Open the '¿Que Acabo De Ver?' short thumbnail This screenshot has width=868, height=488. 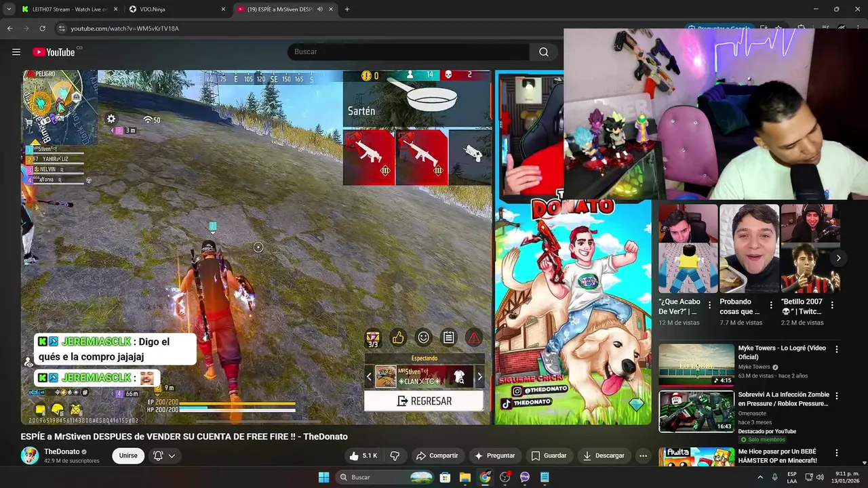point(688,249)
